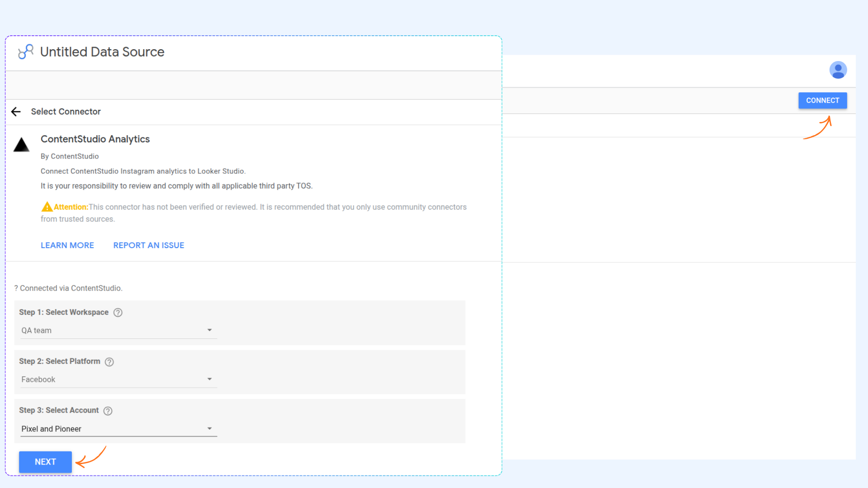Open help for Step 2 Select Platform
Viewport: 868px width, 488px height.
(109, 362)
